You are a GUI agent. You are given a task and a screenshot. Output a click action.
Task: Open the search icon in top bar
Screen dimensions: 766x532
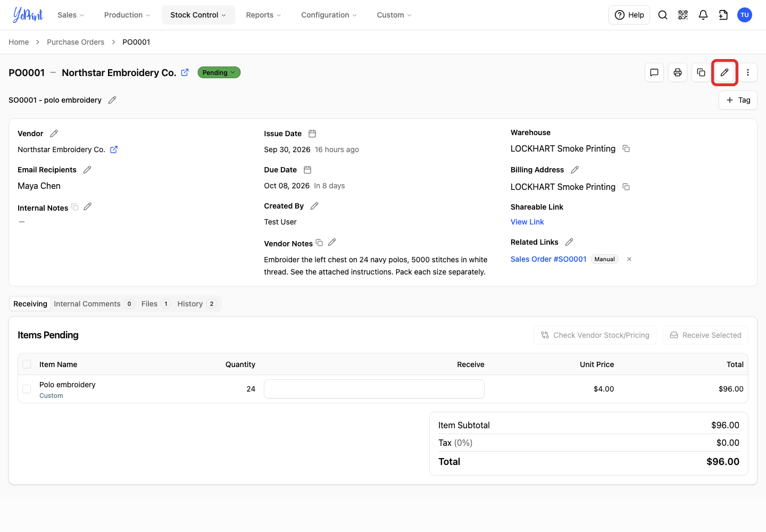(663, 15)
